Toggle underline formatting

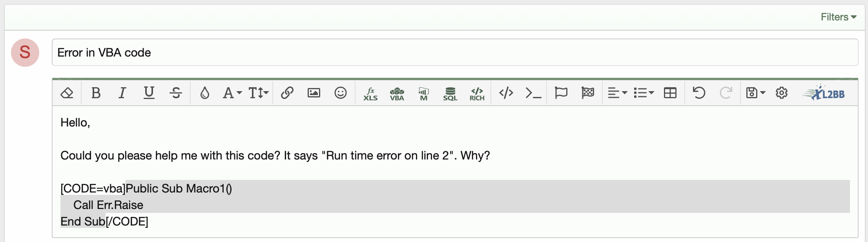[149, 93]
